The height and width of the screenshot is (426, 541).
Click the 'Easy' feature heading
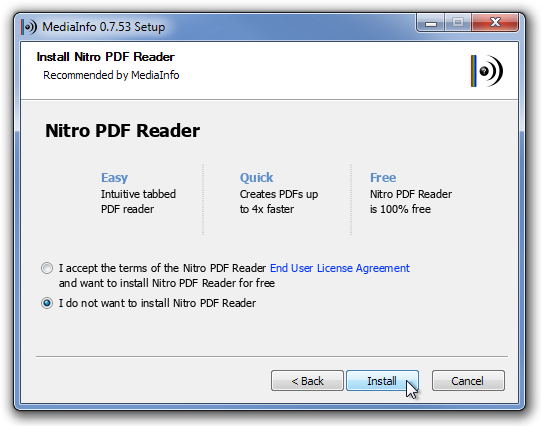point(114,178)
